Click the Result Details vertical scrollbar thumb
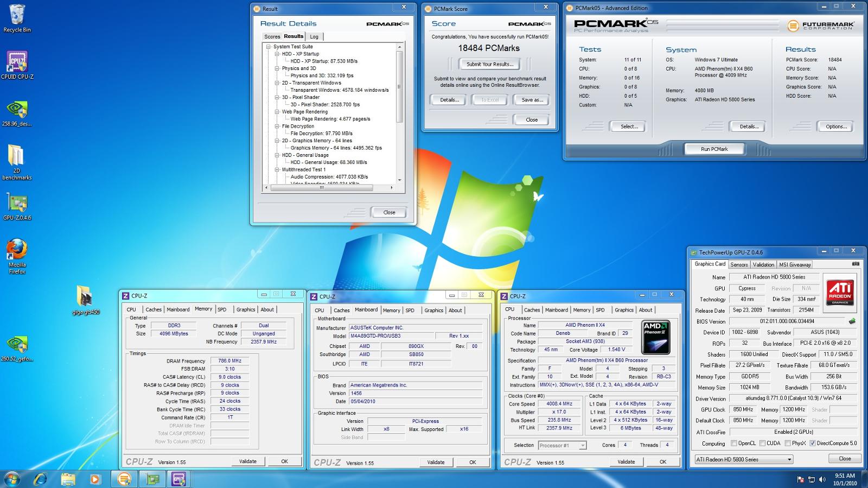Viewport: 868px width, 488px height. coord(400,87)
